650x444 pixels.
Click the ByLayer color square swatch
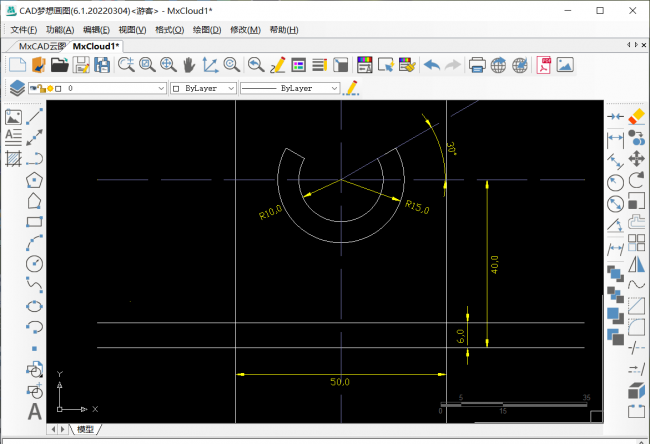tap(176, 88)
